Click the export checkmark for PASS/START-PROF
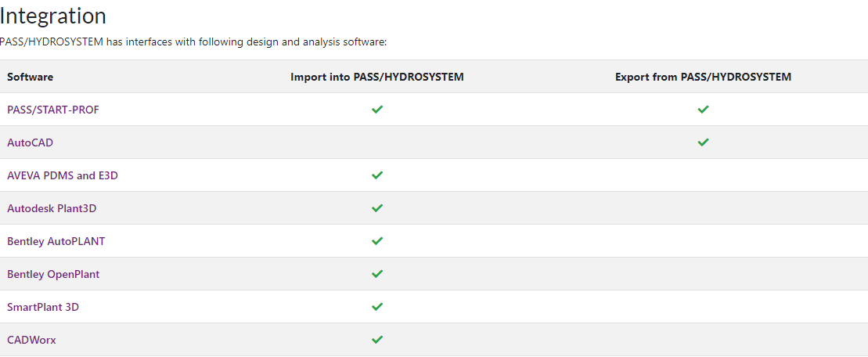 tap(703, 110)
